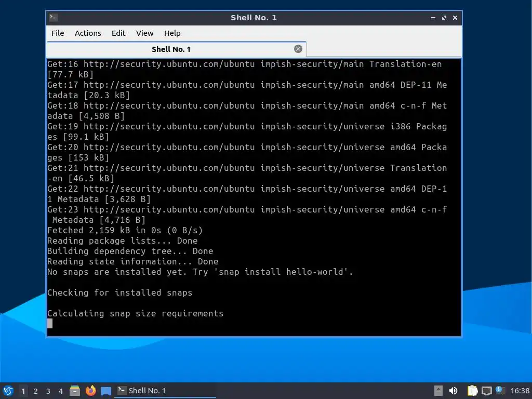Click 'No snaps are installed yet' line
The width and height of the screenshot is (532, 399).
click(x=200, y=272)
